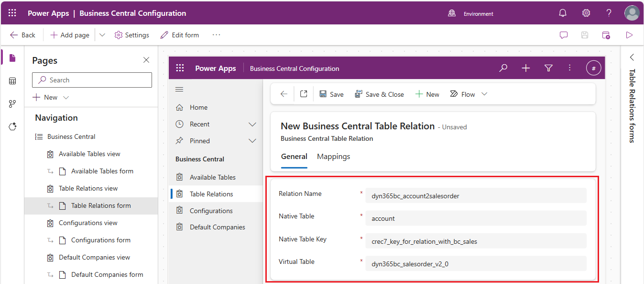Screen dimensions: 644x284
Task: Select the Copilot icon in left rail
Action: tap(12, 126)
